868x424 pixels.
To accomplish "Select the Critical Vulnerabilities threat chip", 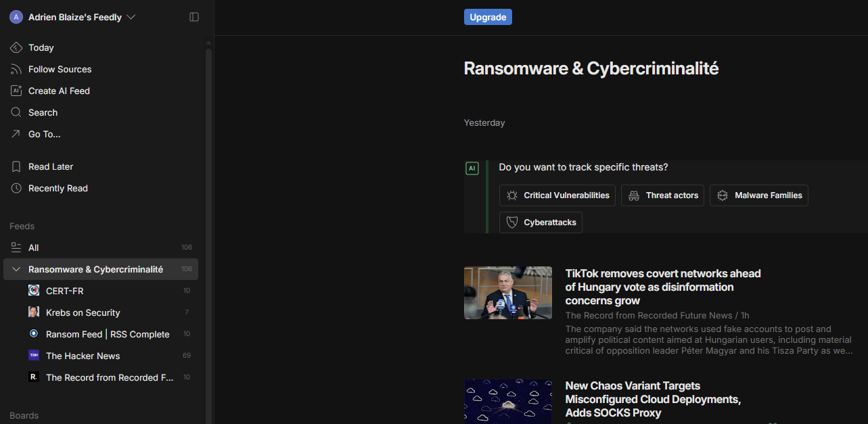I will (x=557, y=195).
